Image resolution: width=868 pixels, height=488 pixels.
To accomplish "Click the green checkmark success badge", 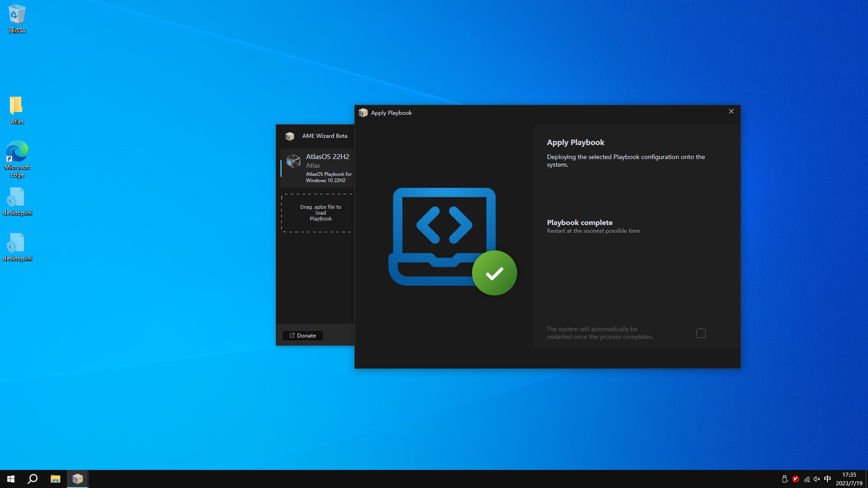I will pyautogui.click(x=495, y=273).
